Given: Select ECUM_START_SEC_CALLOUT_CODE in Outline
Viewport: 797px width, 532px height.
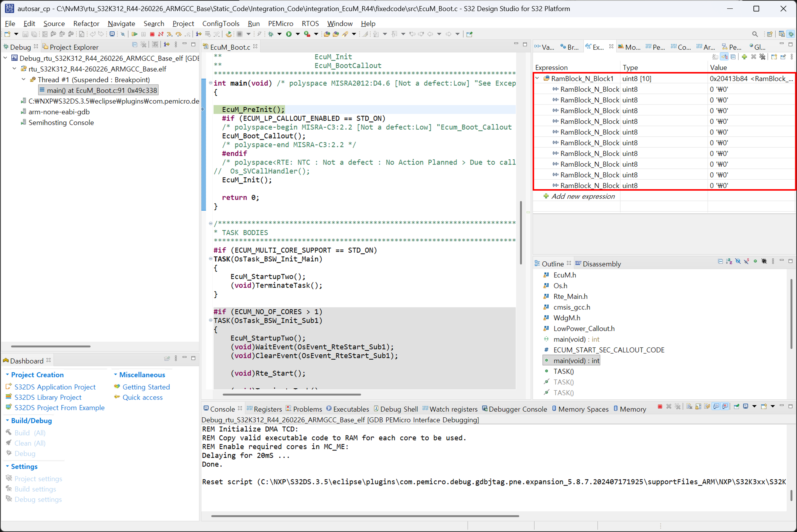Looking at the screenshot, I should pyautogui.click(x=609, y=350).
